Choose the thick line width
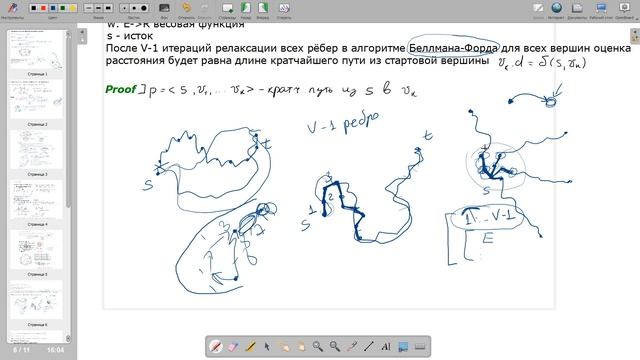The width and height of the screenshot is (640, 360). (108, 8)
